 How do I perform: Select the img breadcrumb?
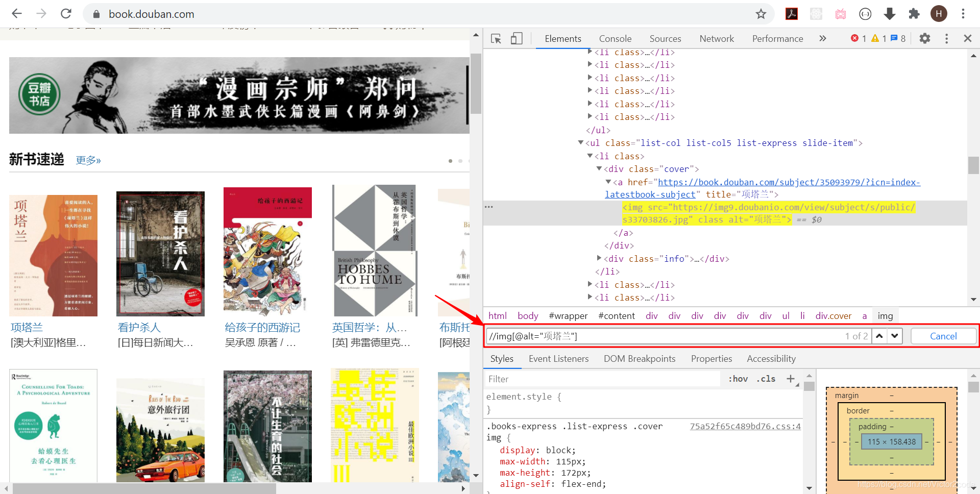(885, 316)
